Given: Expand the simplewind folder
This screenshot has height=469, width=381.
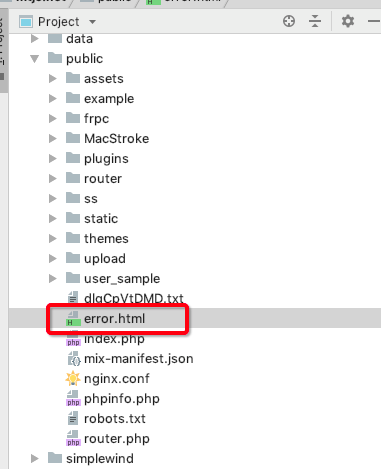Looking at the screenshot, I should coord(34,459).
